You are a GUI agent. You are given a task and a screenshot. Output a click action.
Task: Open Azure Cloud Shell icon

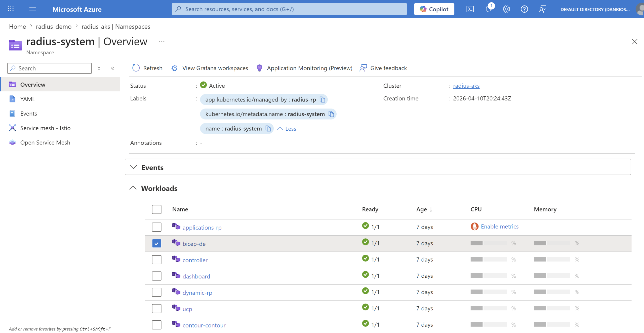pos(470,9)
